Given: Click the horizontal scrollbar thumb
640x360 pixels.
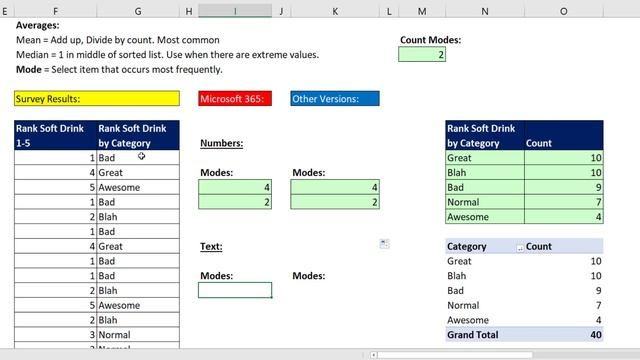Looking at the screenshot, I should click(x=455, y=355).
